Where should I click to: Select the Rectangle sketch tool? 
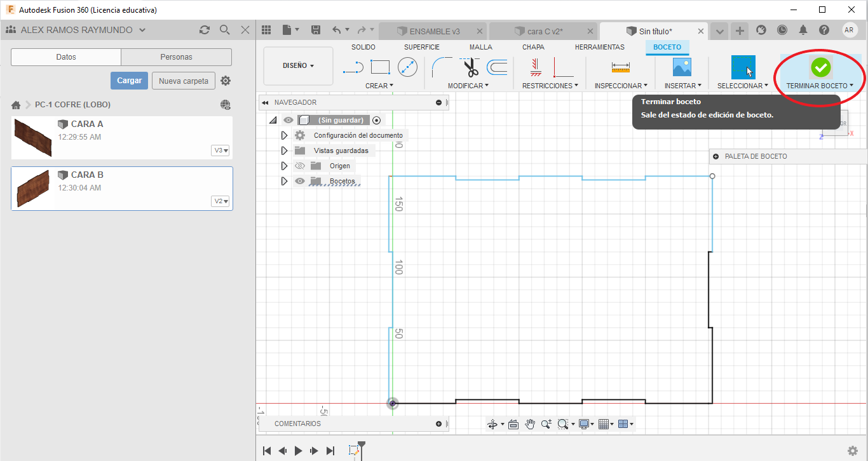(380, 67)
